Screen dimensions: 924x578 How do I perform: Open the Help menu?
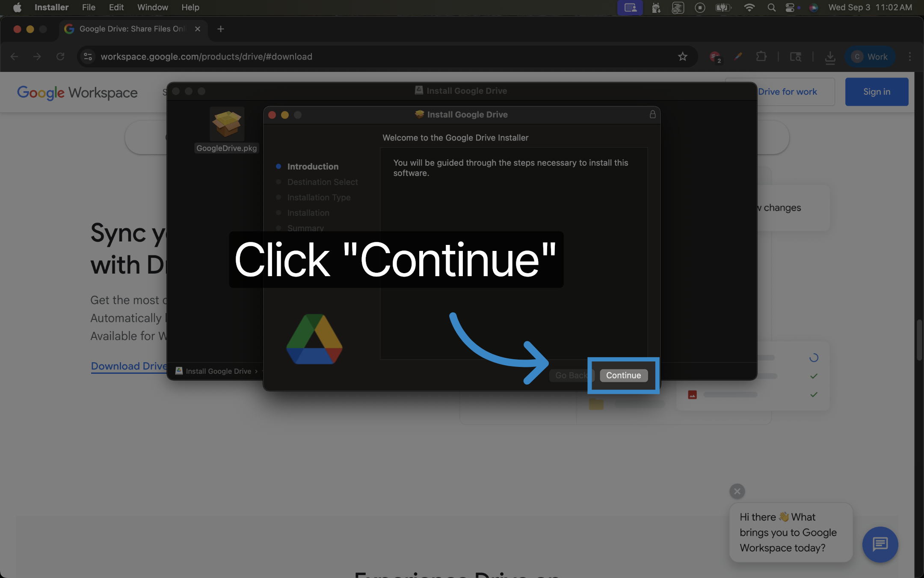(x=190, y=7)
